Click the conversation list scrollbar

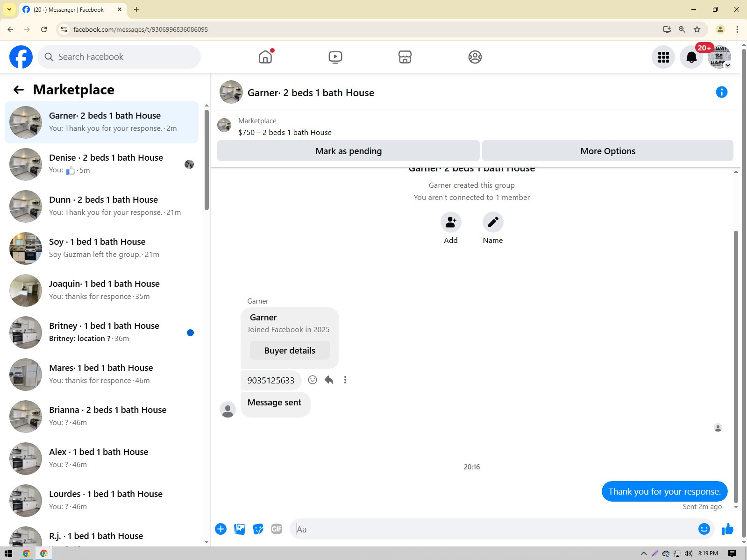click(x=206, y=160)
